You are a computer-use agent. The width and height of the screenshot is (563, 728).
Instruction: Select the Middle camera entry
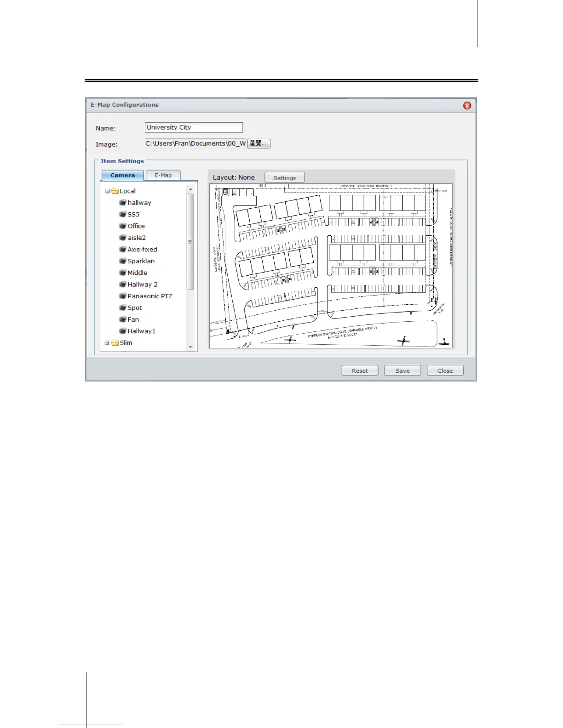(138, 273)
